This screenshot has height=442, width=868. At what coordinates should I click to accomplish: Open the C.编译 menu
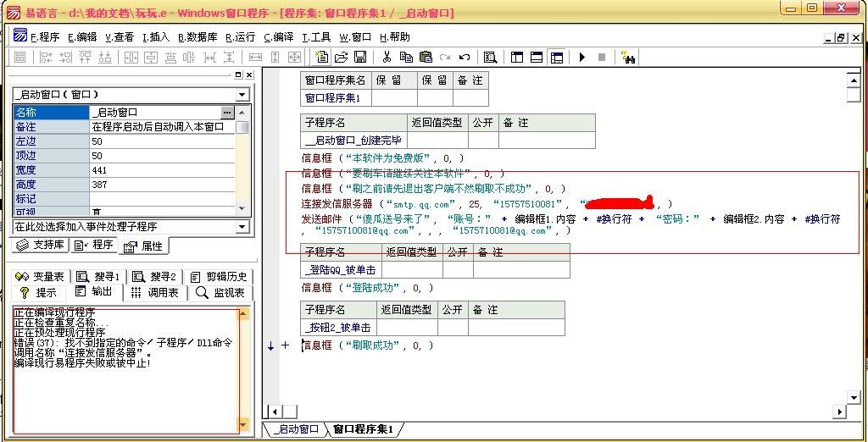tap(278, 37)
